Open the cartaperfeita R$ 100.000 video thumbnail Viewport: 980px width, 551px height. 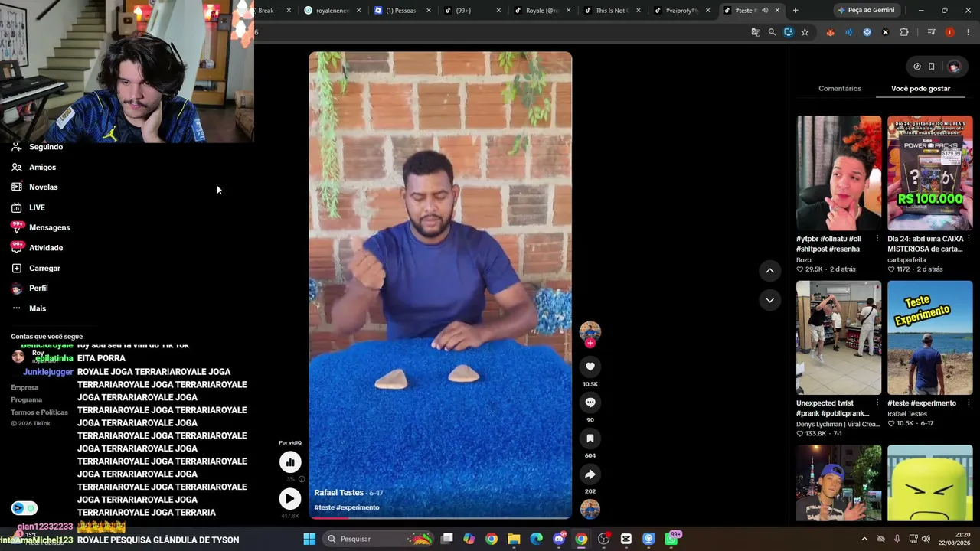click(929, 173)
